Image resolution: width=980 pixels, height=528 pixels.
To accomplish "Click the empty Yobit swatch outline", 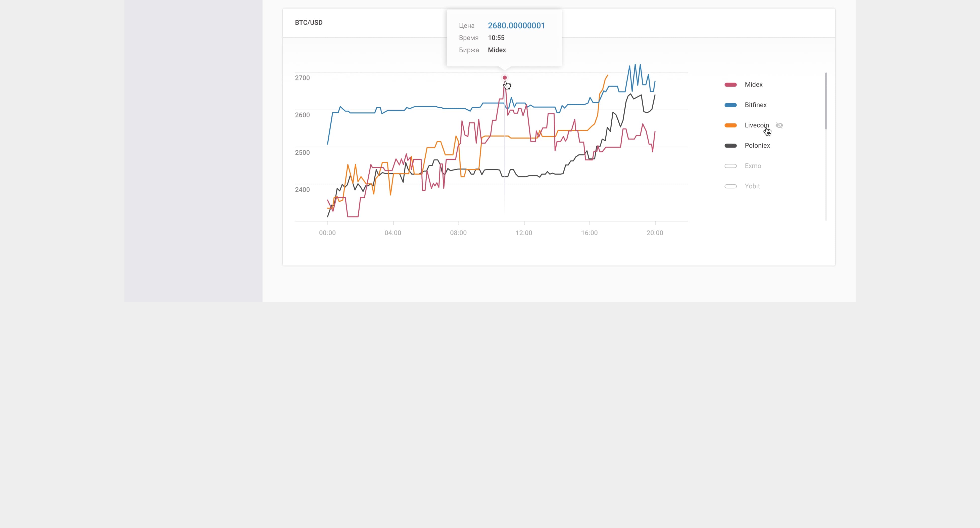I will (x=730, y=186).
